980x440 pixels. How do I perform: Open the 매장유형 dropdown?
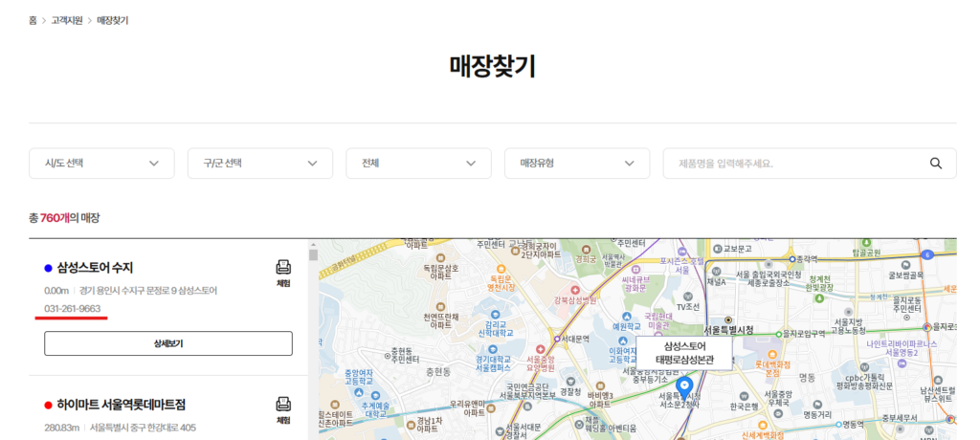[x=577, y=164]
